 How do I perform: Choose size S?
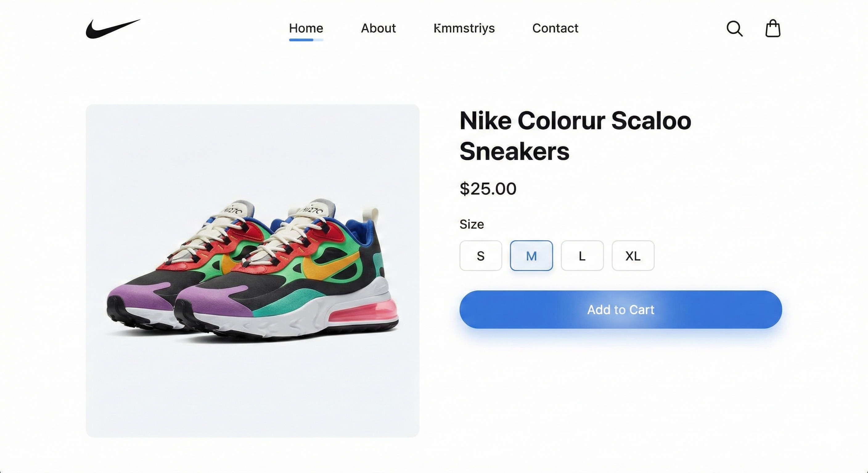coord(481,256)
